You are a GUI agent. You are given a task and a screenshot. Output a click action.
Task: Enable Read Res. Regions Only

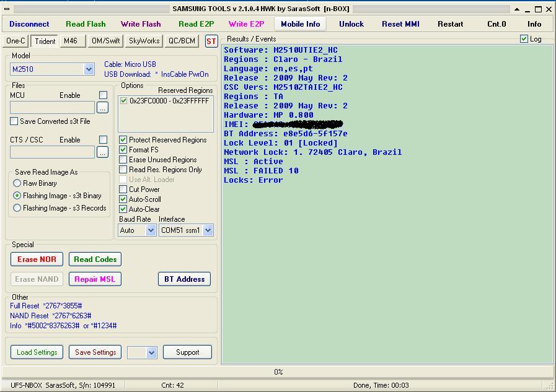click(x=161, y=170)
